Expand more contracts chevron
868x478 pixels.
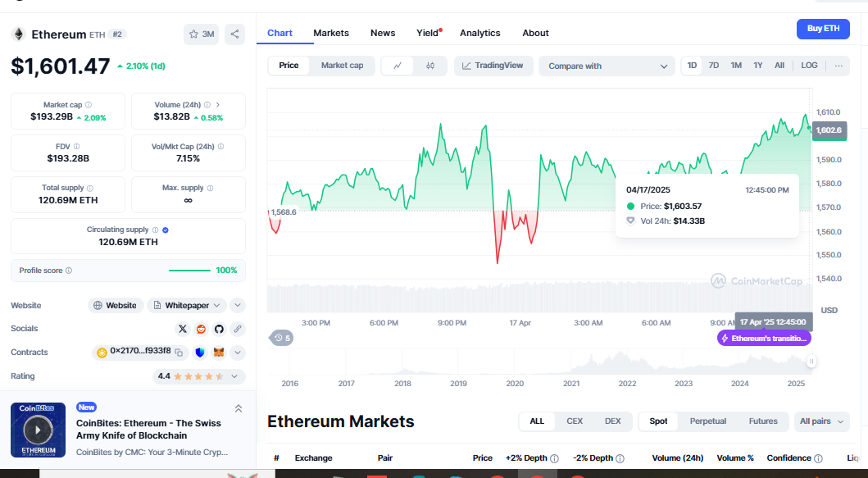point(238,353)
